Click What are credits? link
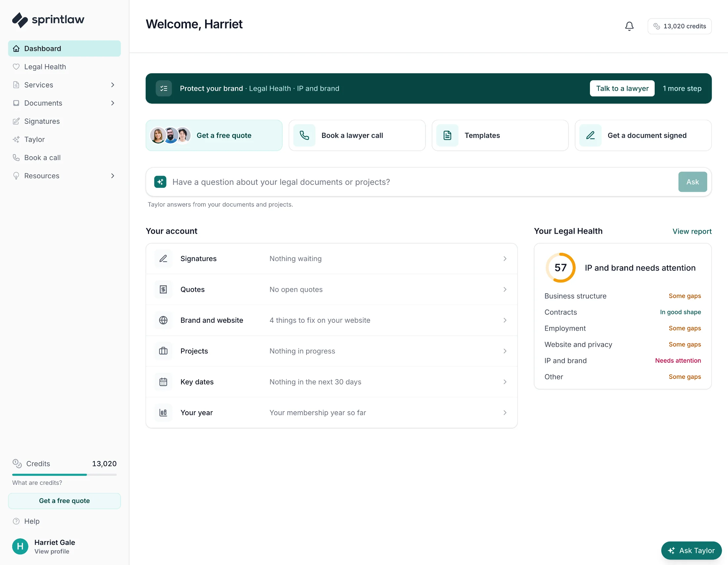This screenshot has width=728, height=565. tap(37, 483)
